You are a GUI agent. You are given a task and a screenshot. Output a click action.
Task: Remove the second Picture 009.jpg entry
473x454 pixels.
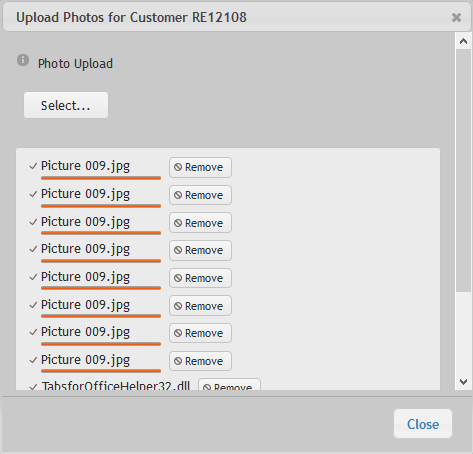click(200, 195)
